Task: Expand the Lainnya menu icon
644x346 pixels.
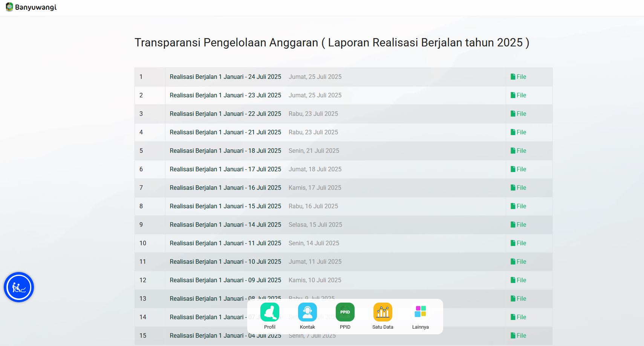Action: pos(421,312)
